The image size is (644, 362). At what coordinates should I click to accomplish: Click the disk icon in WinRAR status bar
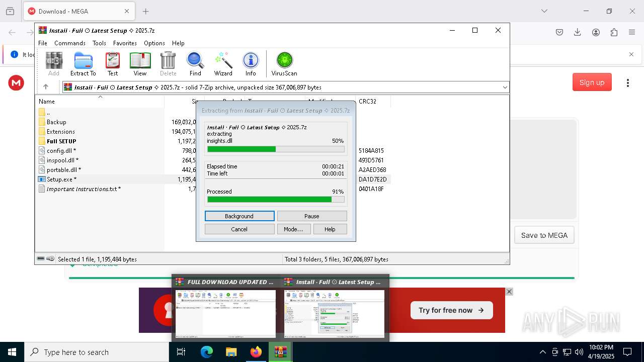(x=41, y=259)
